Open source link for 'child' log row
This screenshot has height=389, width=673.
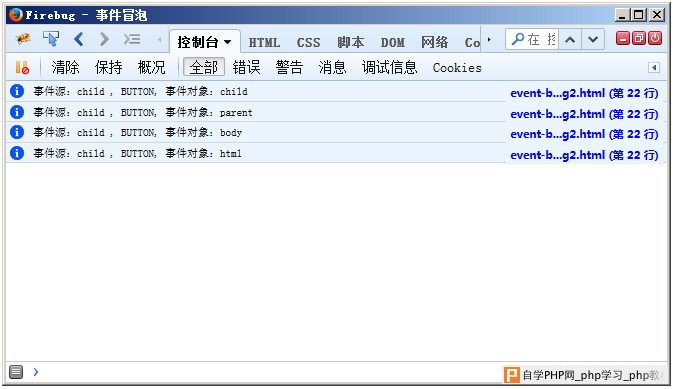pyautogui.click(x=584, y=93)
